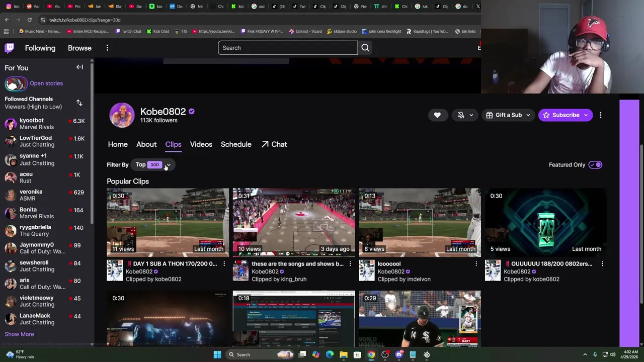This screenshot has width=644, height=362.
Task: Play the DAY 1 SUB A THON thumbnail
Action: click(168, 223)
